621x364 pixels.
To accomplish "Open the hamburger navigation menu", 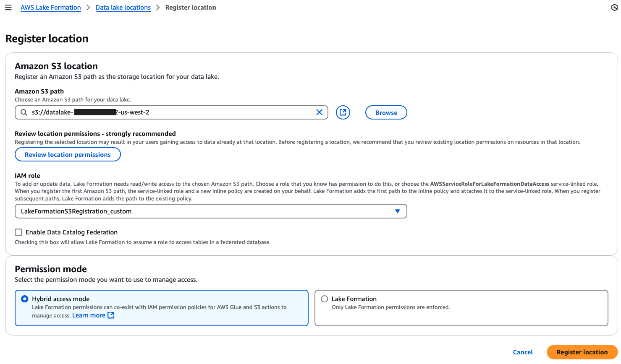I will click(8, 8).
